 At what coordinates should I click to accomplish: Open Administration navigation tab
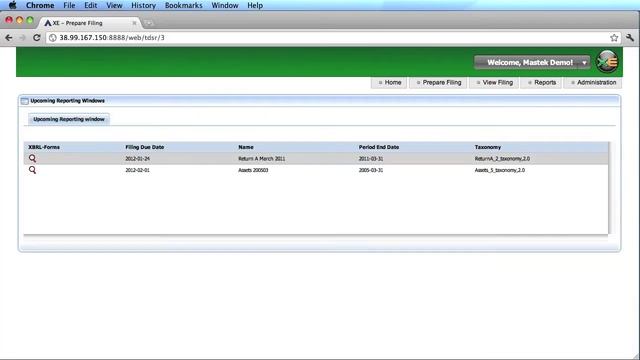point(593,82)
